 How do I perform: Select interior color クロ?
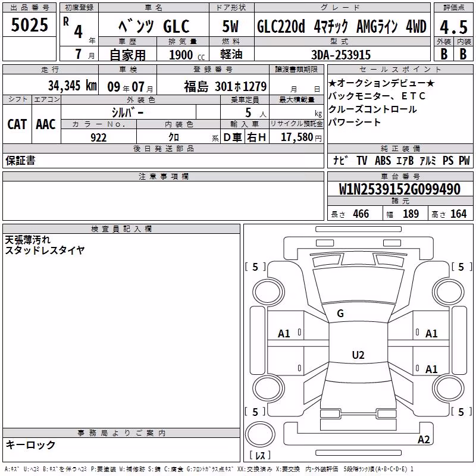coord(174,137)
